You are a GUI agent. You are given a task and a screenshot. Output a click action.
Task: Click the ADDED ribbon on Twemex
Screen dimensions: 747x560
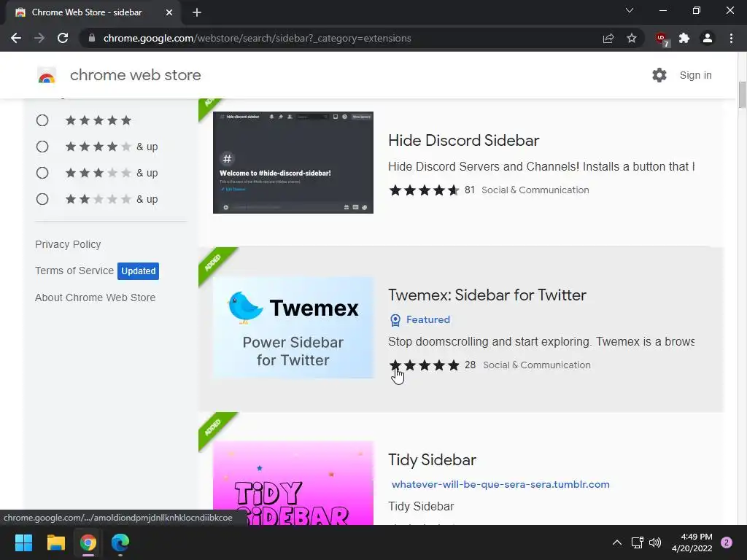click(214, 262)
